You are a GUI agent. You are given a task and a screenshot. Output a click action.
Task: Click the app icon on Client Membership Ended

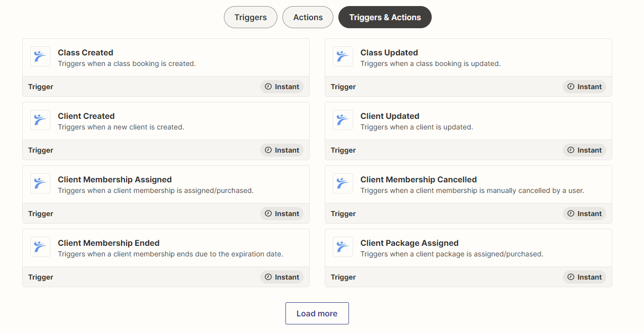click(x=40, y=247)
